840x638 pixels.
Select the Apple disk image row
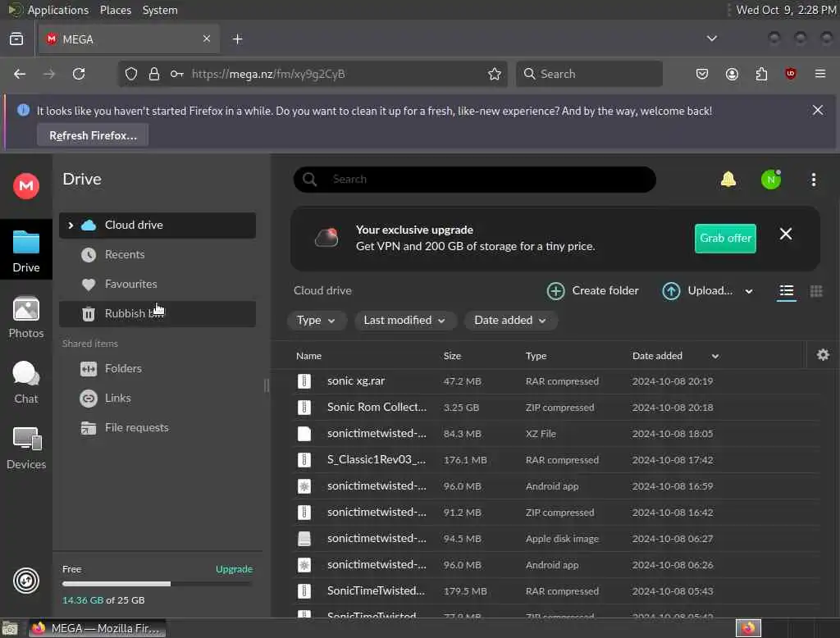557,539
